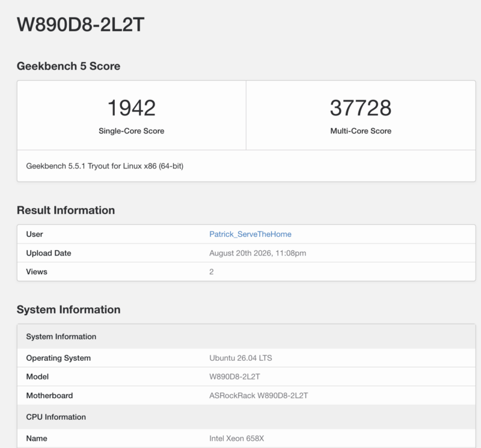Click the User row label
Viewport: 481px width, 448px height.
click(34, 234)
